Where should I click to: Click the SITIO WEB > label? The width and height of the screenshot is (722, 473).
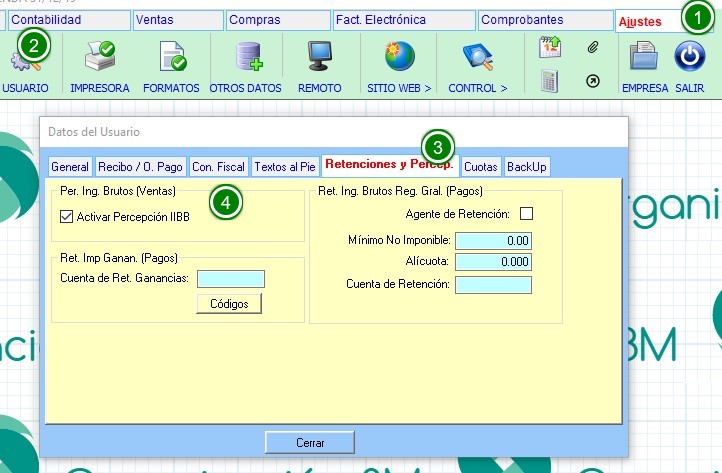(399, 88)
